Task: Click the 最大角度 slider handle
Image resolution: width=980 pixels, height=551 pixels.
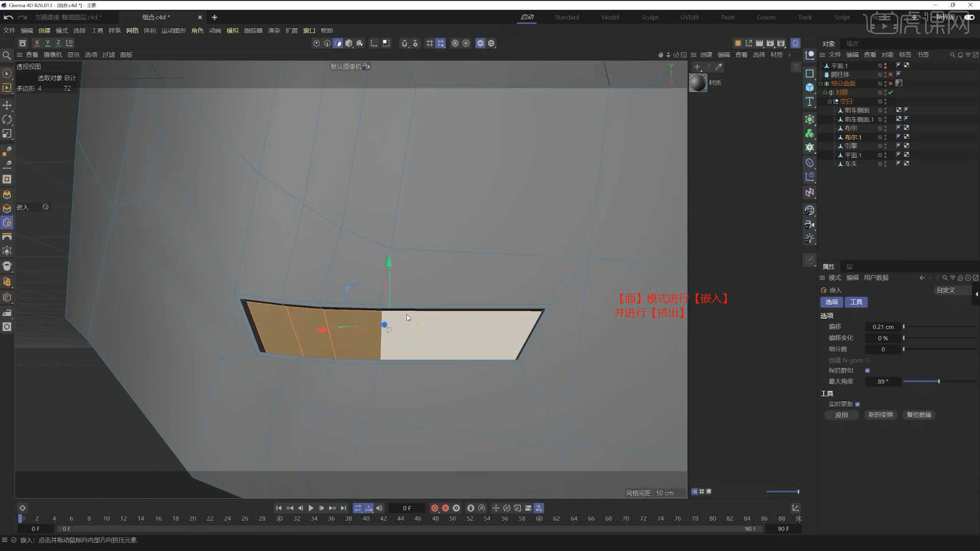Action: pos(939,382)
